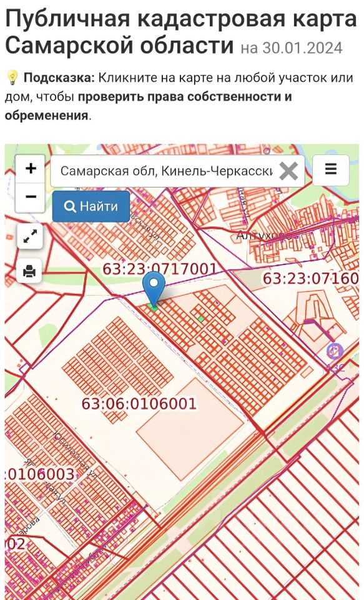Viewport: 364px width, 600px height.
Task: Click the lightbulb Подсказка hint icon
Action: coord(13,78)
